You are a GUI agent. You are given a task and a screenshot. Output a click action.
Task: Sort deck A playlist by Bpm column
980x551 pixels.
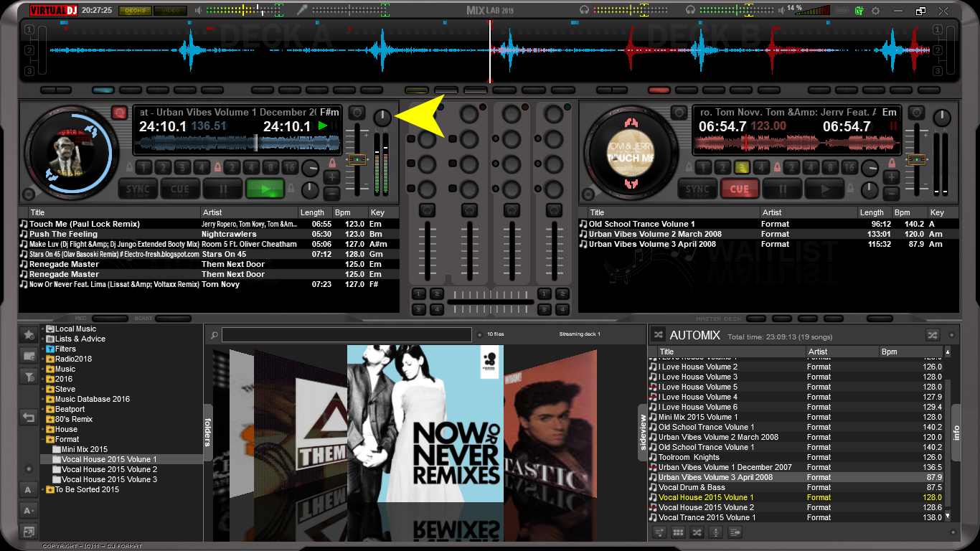pos(350,212)
